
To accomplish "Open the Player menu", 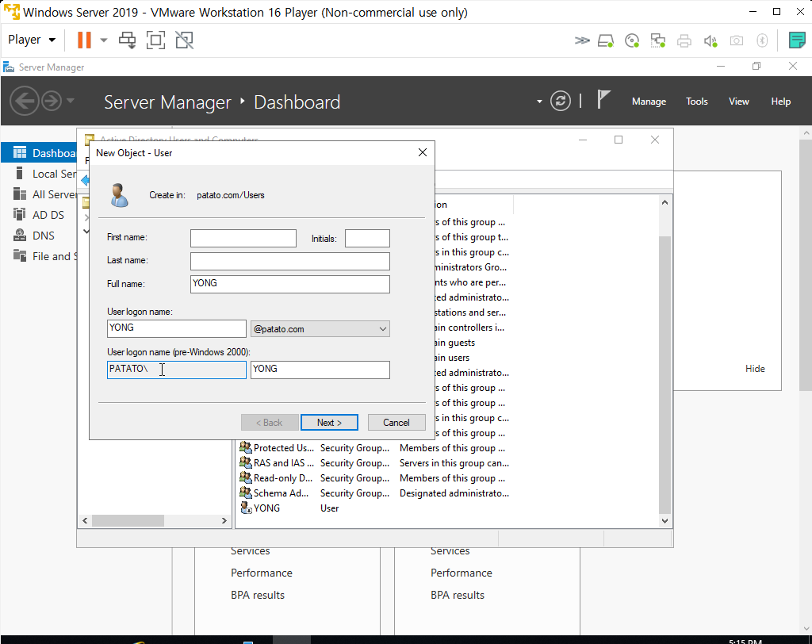I will [32, 40].
